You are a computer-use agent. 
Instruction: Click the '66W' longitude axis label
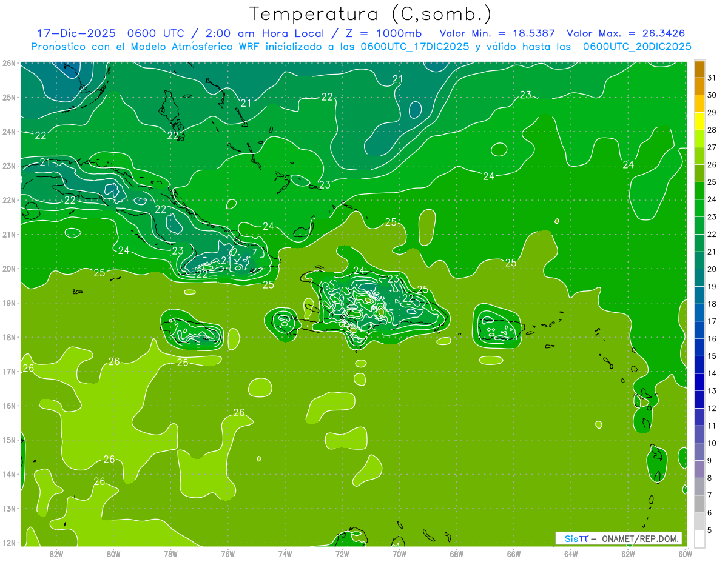(514, 554)
